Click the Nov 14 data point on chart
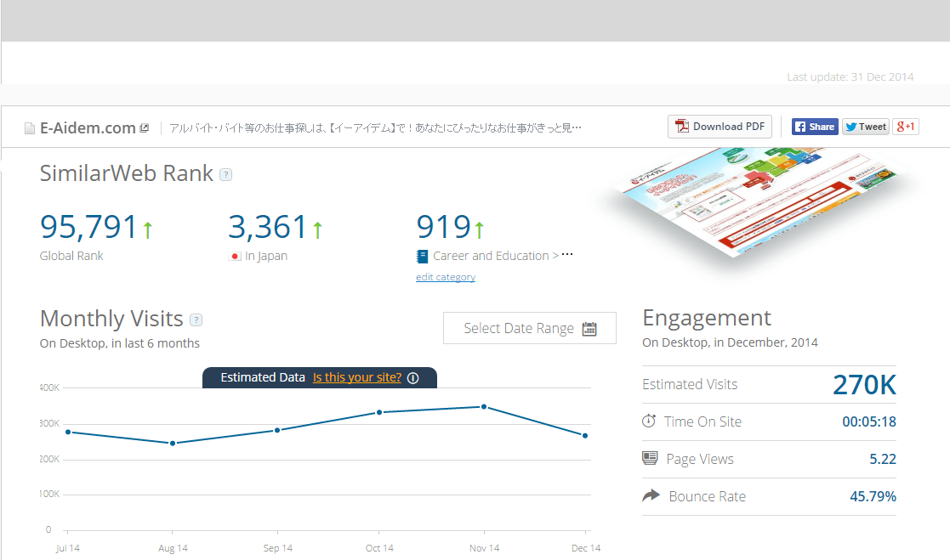950x560 pixels. (483, 407)
